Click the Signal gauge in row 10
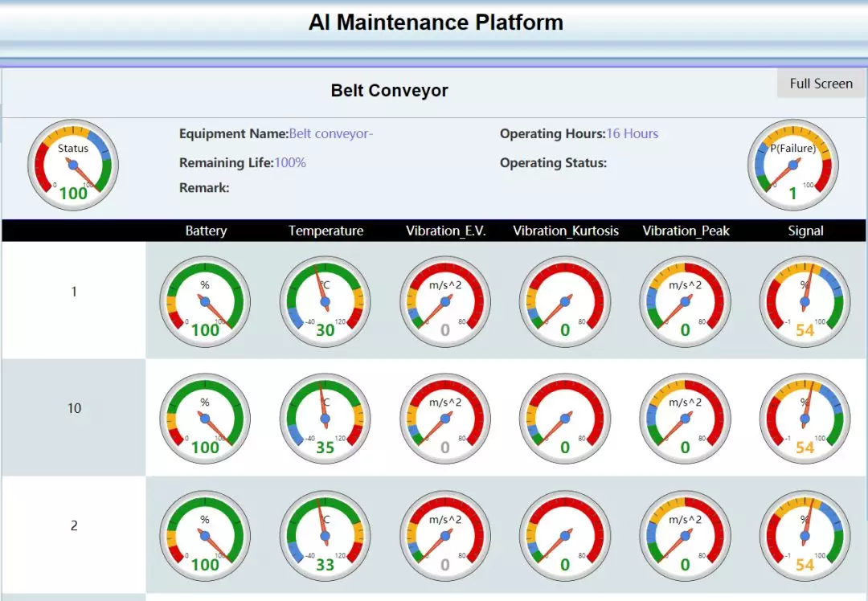 point(805,419)
